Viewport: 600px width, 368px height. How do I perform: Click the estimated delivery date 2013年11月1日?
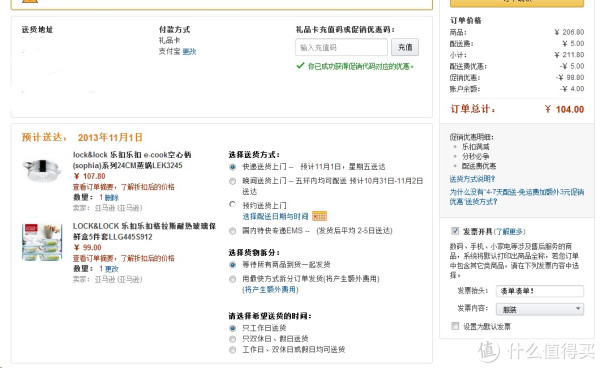tap(110, 137)
